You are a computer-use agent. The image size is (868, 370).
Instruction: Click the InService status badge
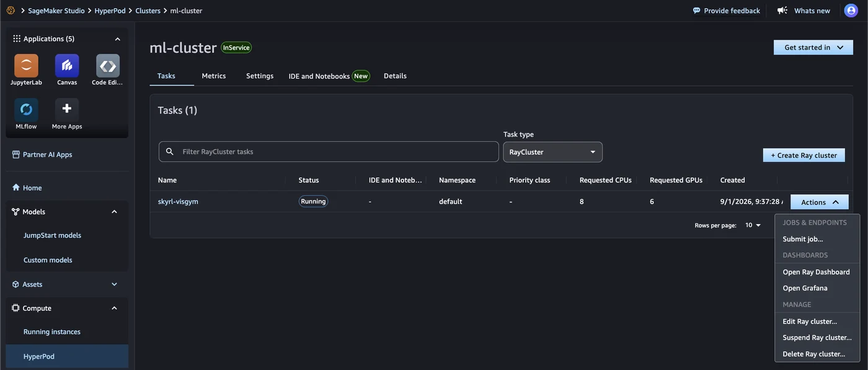pos(236,48)
